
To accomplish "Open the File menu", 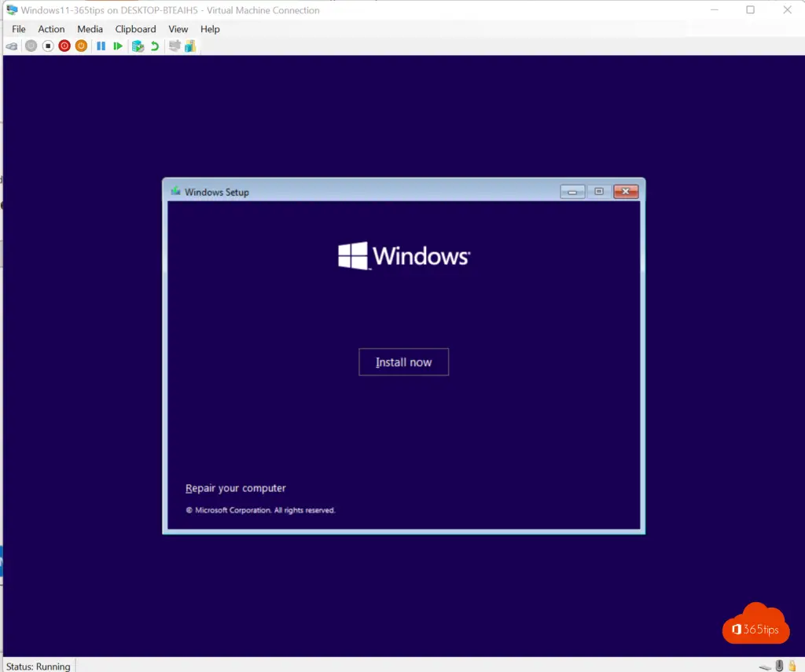I will point(19,29).
